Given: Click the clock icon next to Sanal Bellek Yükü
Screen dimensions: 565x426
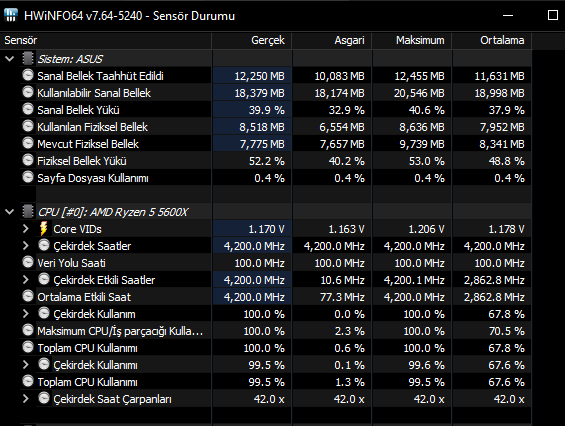Looking at the screenshot, I should point(28,109).
